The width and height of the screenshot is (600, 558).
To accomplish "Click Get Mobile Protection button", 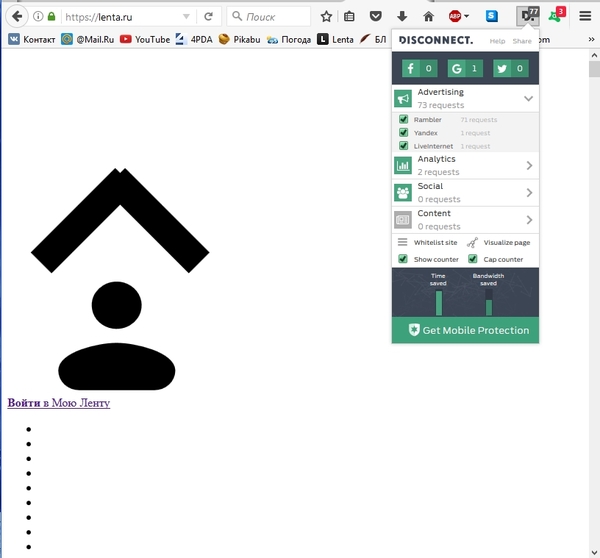I will pos(465,331).
